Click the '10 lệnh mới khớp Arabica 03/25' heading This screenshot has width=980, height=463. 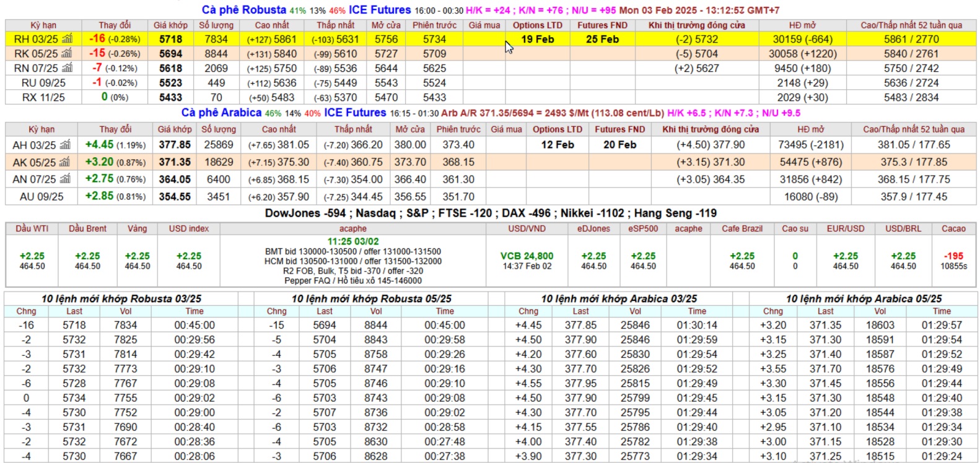click(x=619, y=298)
